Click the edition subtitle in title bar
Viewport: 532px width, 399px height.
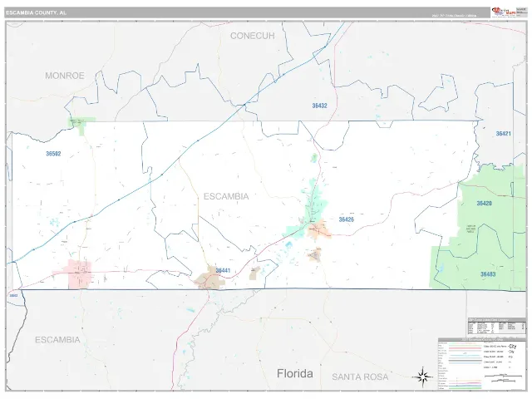pyautogui.click(x=454, y=16)
